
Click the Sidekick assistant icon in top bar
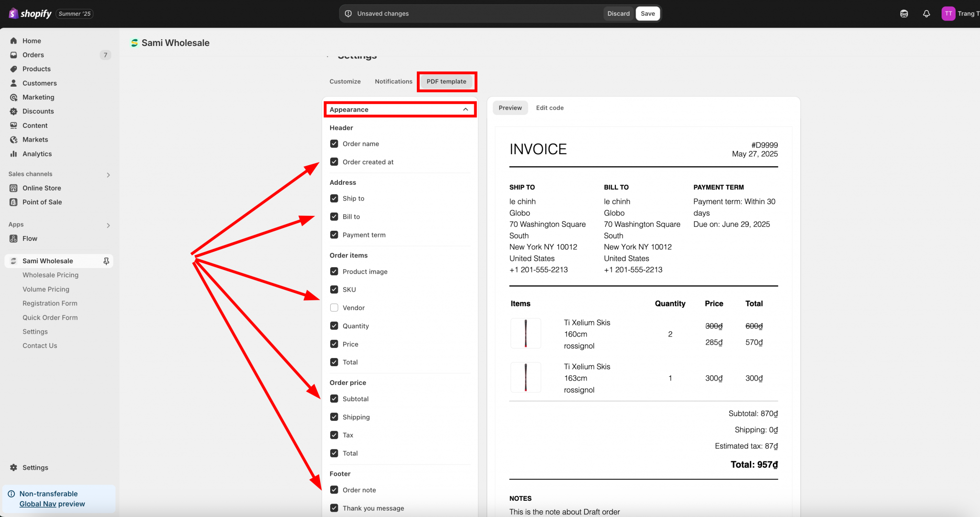[904, 13]
